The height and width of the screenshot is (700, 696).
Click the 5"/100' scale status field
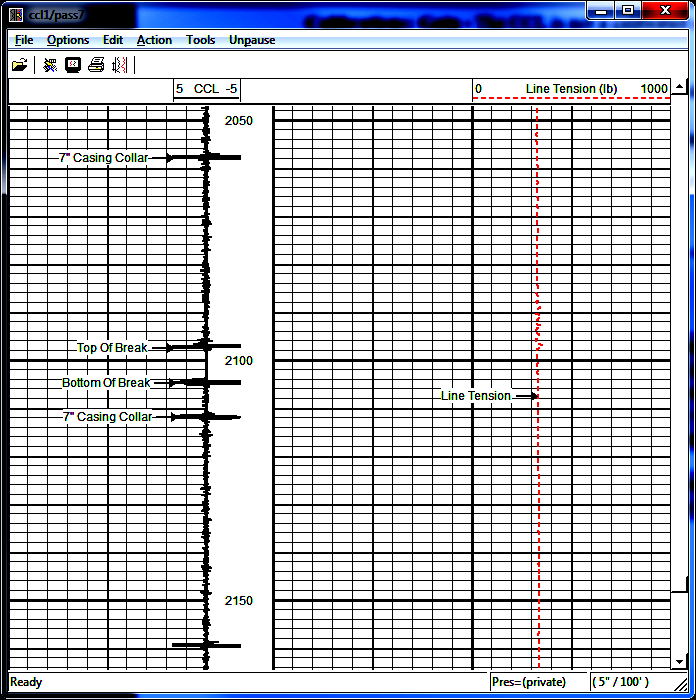pos(620,682)
